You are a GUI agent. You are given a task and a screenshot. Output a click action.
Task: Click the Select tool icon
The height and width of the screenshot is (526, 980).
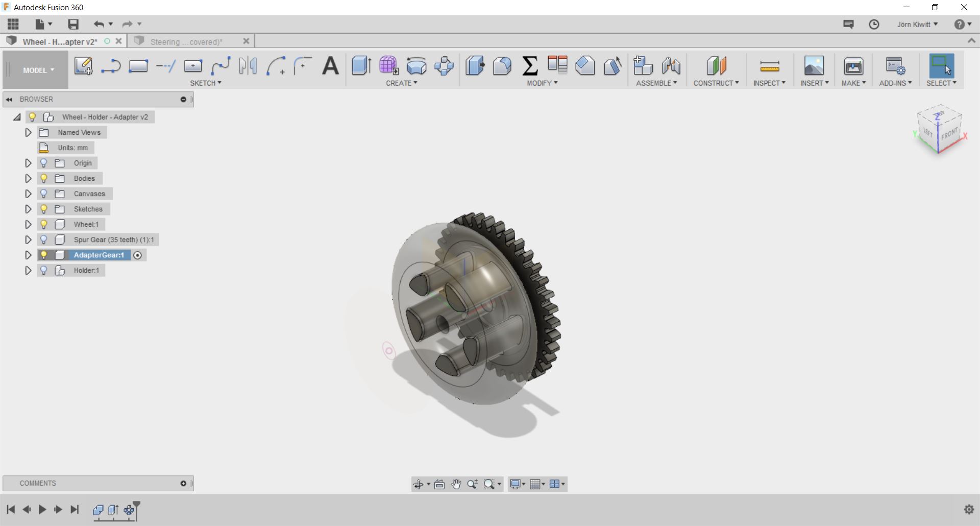[942, 66]
